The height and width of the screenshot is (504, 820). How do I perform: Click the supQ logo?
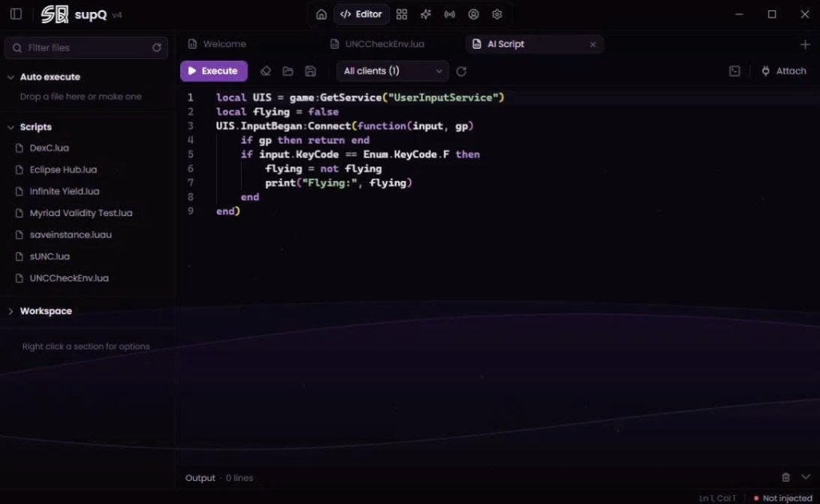point(54,14)
